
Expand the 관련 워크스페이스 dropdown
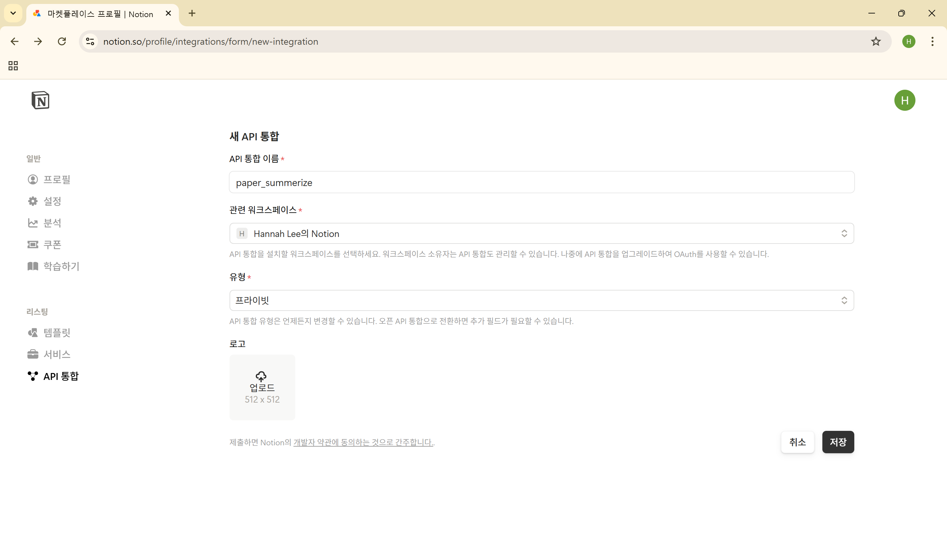[541, 234]
